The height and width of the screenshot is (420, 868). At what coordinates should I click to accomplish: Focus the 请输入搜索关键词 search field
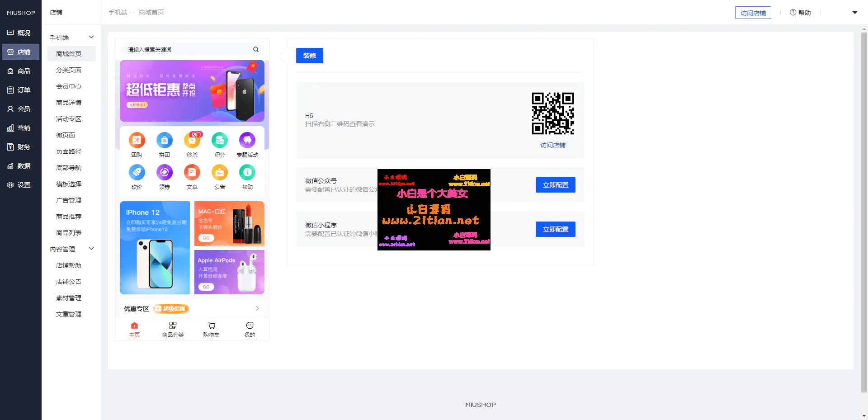tap(192, 50)
